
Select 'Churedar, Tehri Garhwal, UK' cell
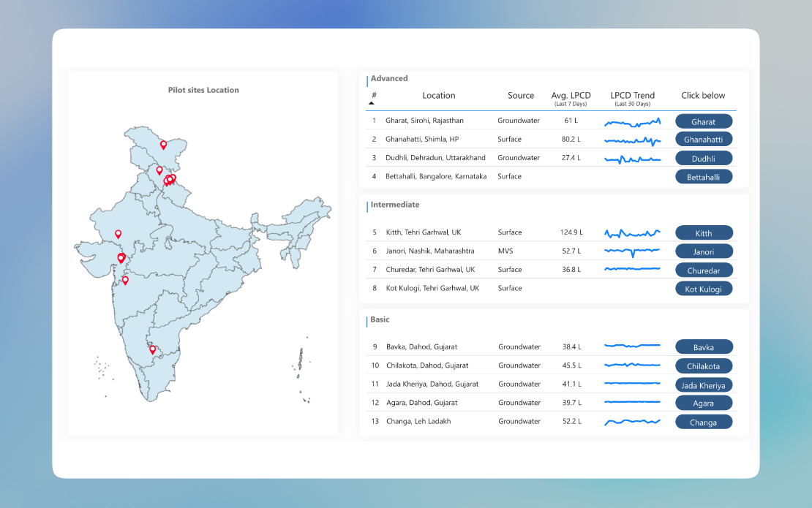pos(430,270)
